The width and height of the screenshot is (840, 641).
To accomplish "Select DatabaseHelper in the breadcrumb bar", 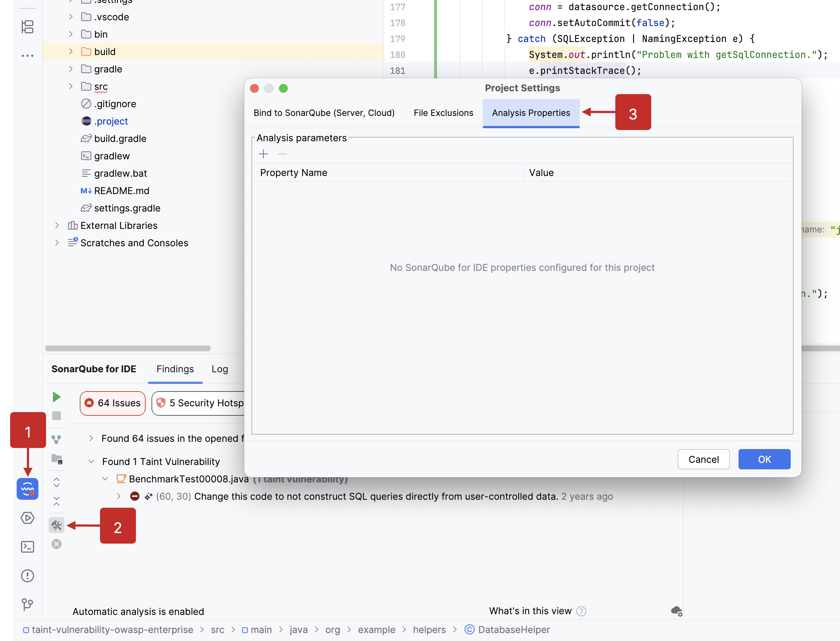I will pyautogui.click(x=514, y=629).
